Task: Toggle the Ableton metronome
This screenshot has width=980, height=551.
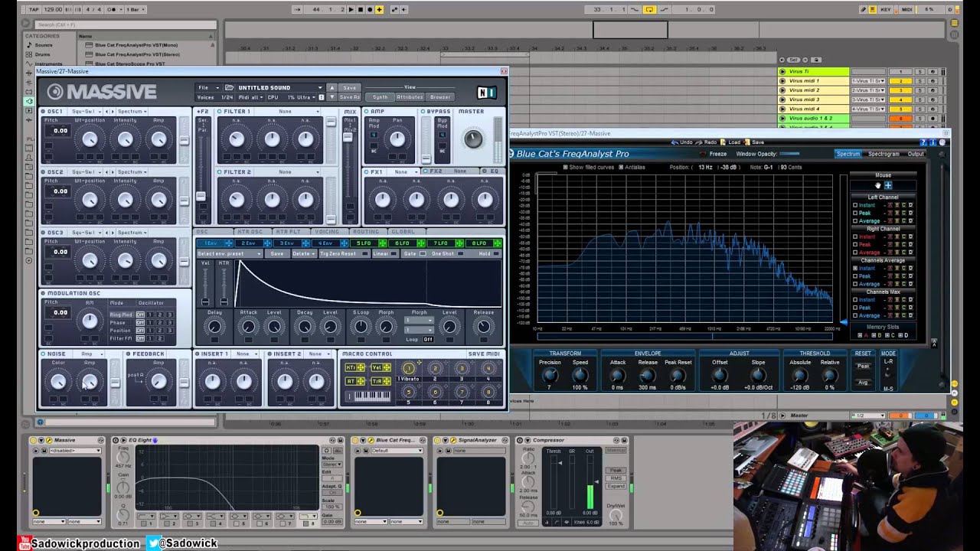Action: point(113,9)
